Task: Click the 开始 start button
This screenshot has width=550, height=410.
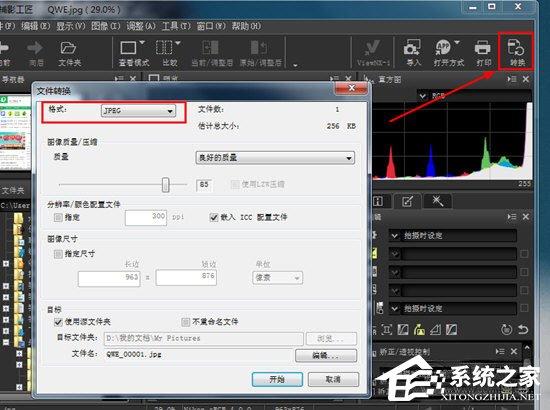Action: click(277, 379)
